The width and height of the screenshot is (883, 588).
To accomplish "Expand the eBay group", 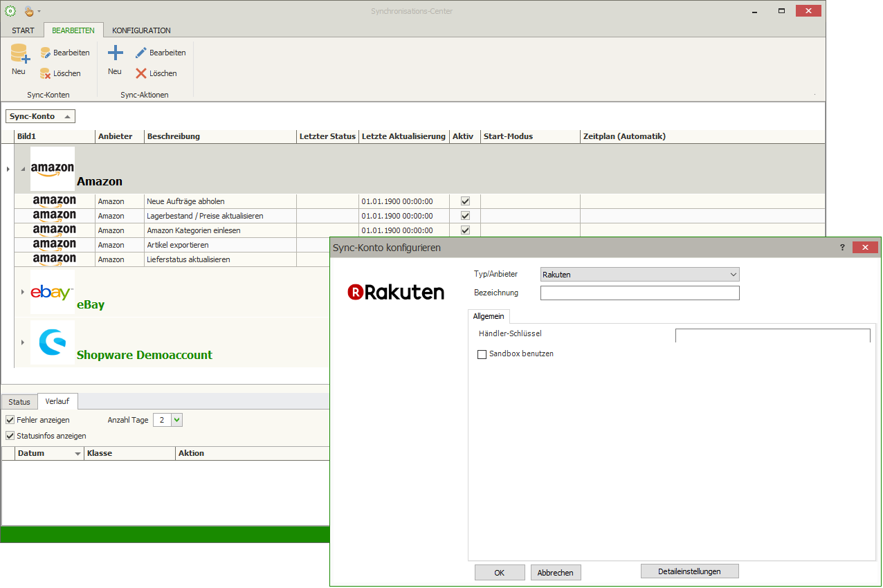I will click(x=23, y=292).
